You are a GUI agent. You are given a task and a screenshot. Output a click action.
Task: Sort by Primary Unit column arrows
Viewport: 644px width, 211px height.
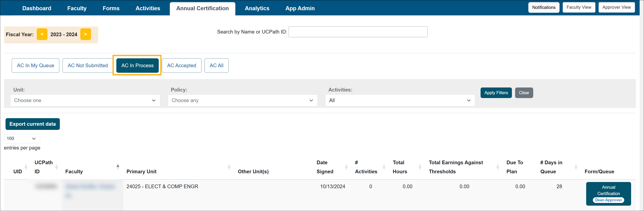229,167
